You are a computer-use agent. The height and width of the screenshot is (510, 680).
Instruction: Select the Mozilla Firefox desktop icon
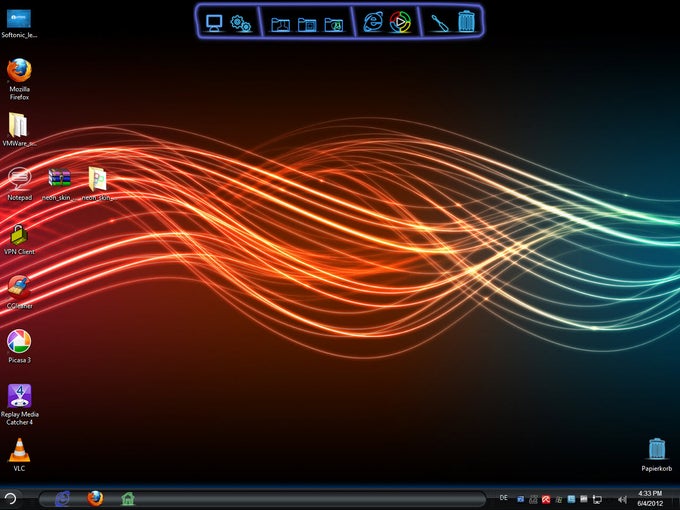19,79
